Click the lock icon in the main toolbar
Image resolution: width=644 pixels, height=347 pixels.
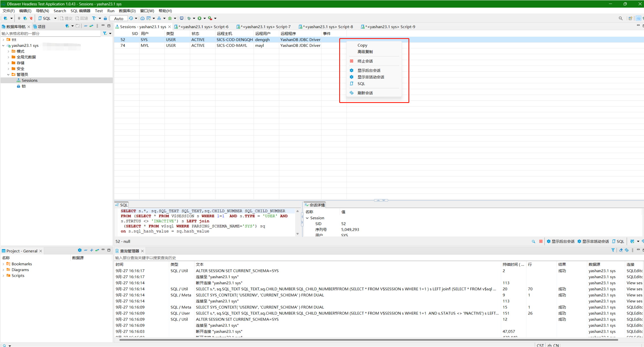[x=105, y=18]
